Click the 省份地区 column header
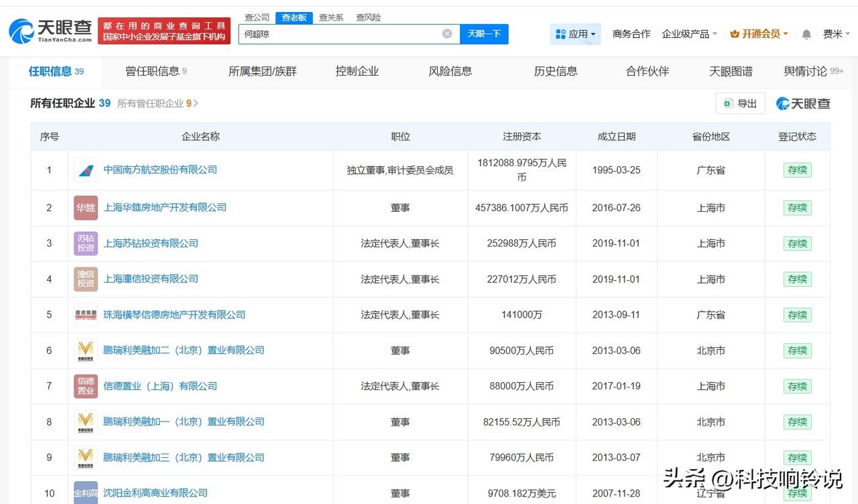Viewport: 858px width, 504px height. 711,137
